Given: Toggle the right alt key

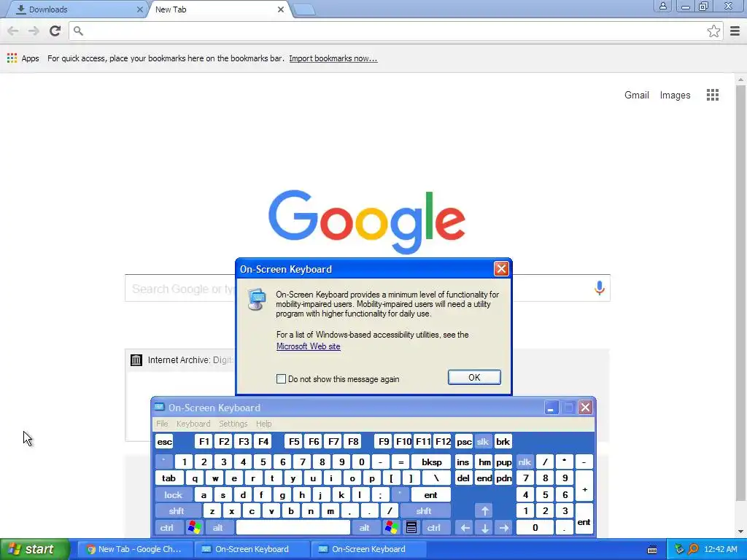Looking at the screenshot, I should click(365, 528).
